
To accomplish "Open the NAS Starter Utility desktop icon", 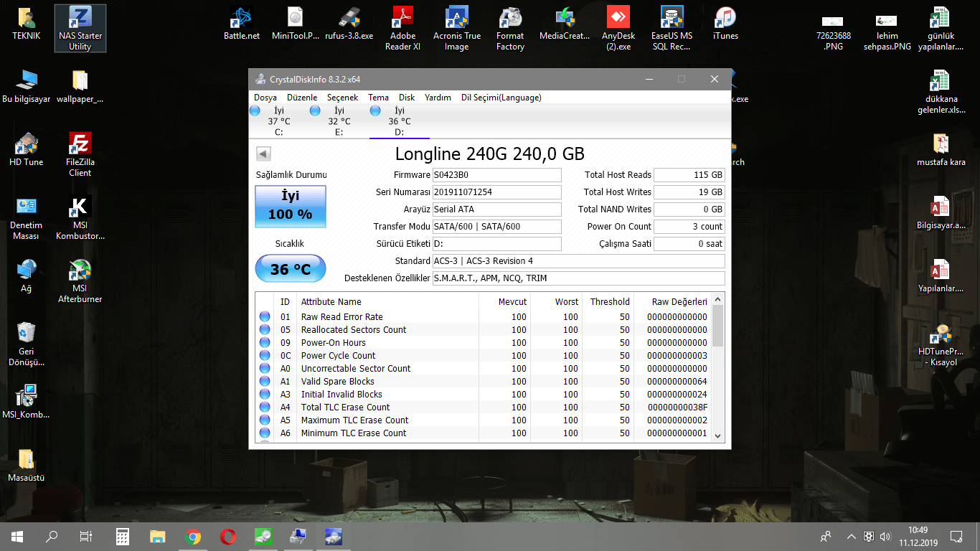I will tap(80, 27).
